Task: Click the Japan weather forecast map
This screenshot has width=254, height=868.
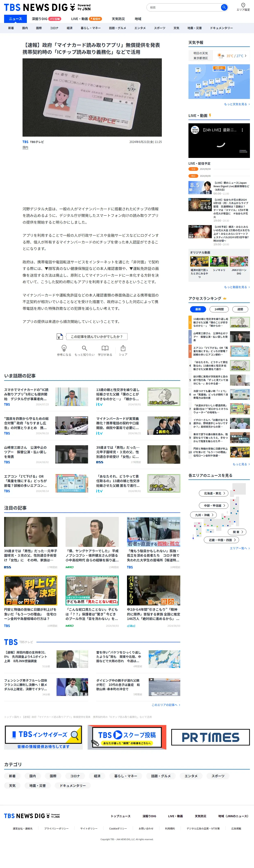Action: (219, 82)
